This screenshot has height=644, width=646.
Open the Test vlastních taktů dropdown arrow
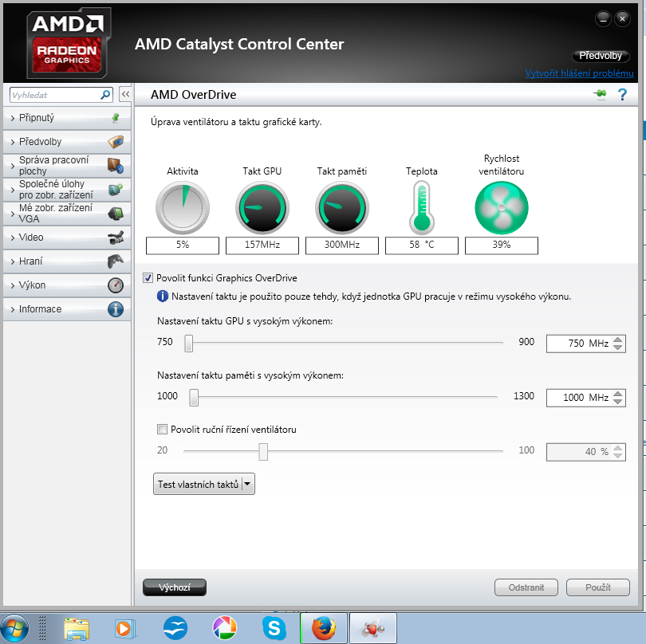247,484
